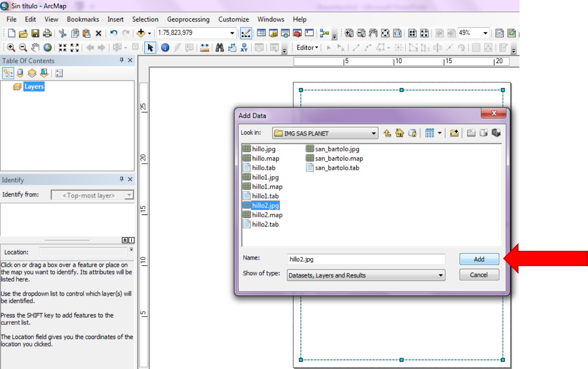This screenshot has height=369, width=588.
Task: Open the view style dropdown arrow
Action: (439, 133)
